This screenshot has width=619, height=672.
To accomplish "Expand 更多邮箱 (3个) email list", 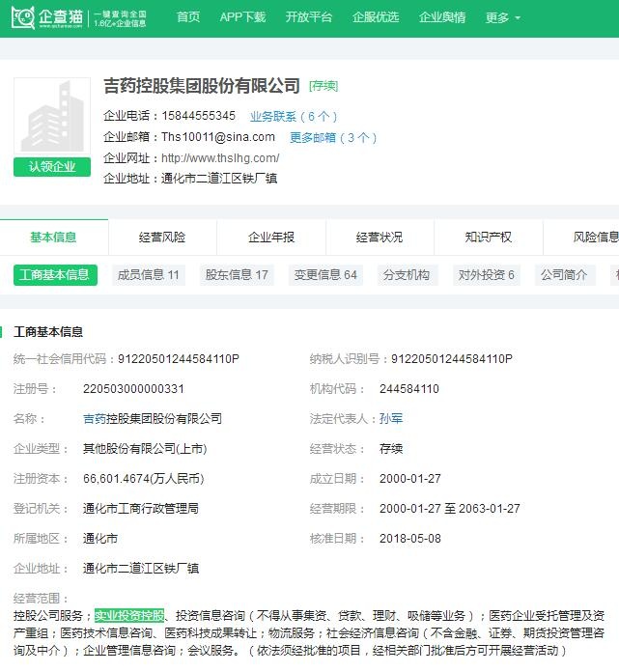I will click(333, 138).
